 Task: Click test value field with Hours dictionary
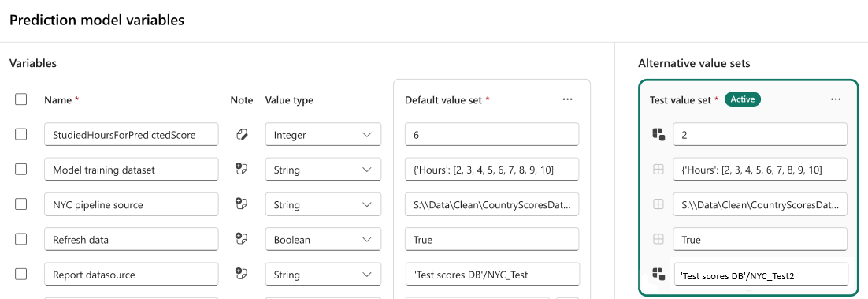(x=760, y=170)
